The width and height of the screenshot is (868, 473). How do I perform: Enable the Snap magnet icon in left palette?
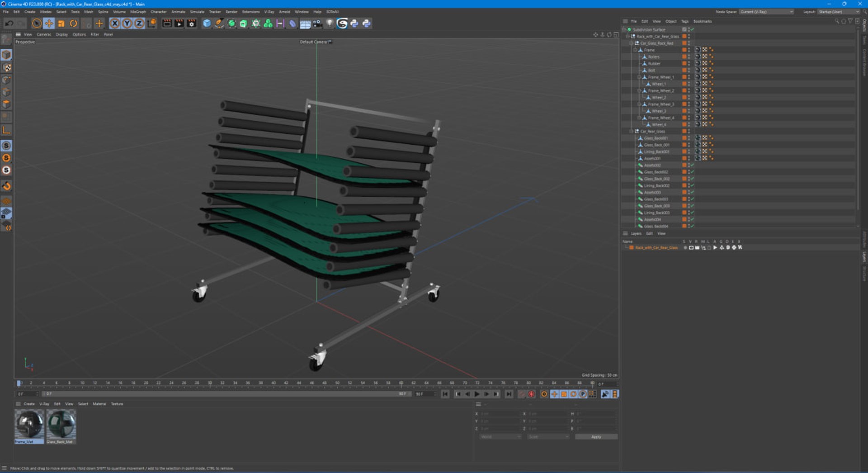[6, 186]
